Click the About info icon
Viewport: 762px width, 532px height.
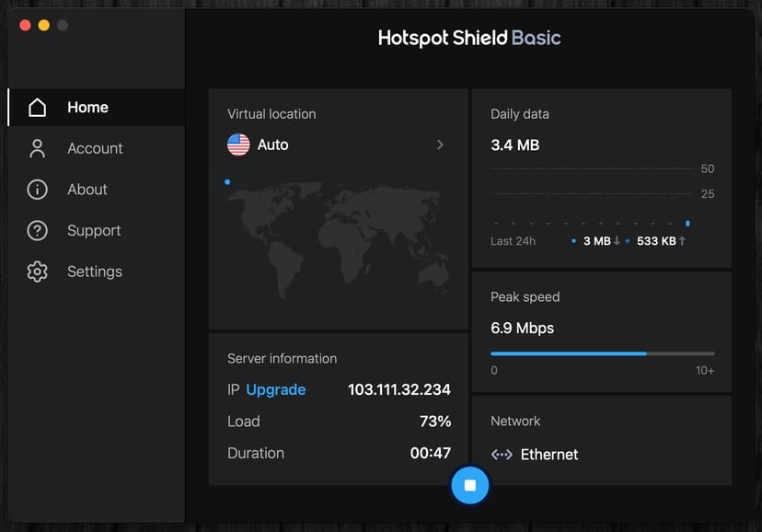click(37, 190)
